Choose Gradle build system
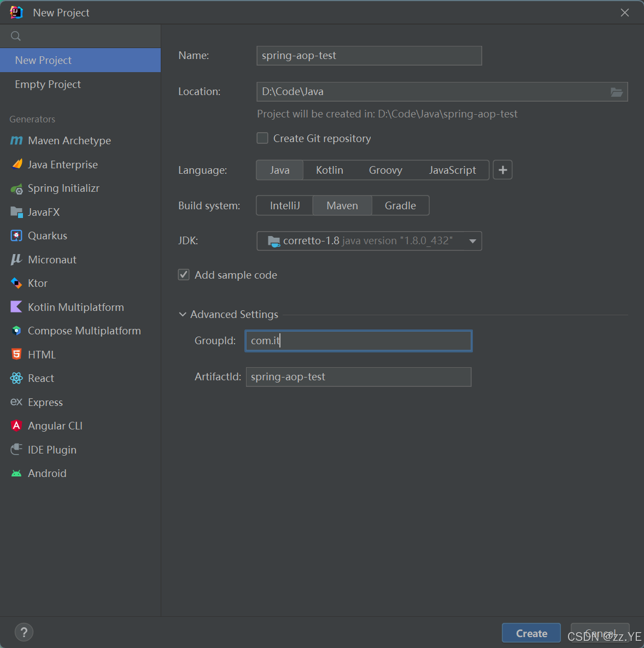 400,205
